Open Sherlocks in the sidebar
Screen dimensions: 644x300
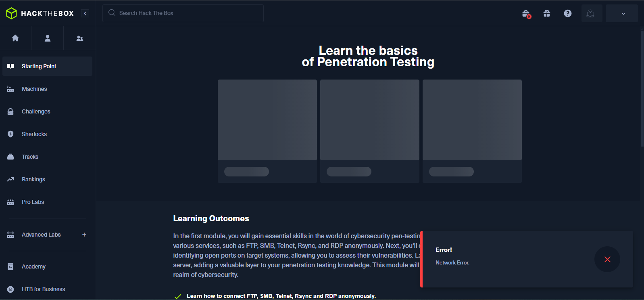pos(47,134)
